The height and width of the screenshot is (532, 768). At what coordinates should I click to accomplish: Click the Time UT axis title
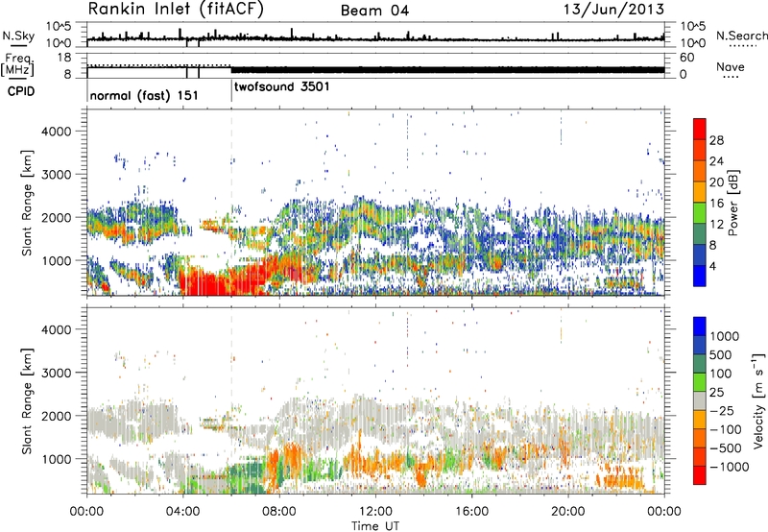point(375,526)
